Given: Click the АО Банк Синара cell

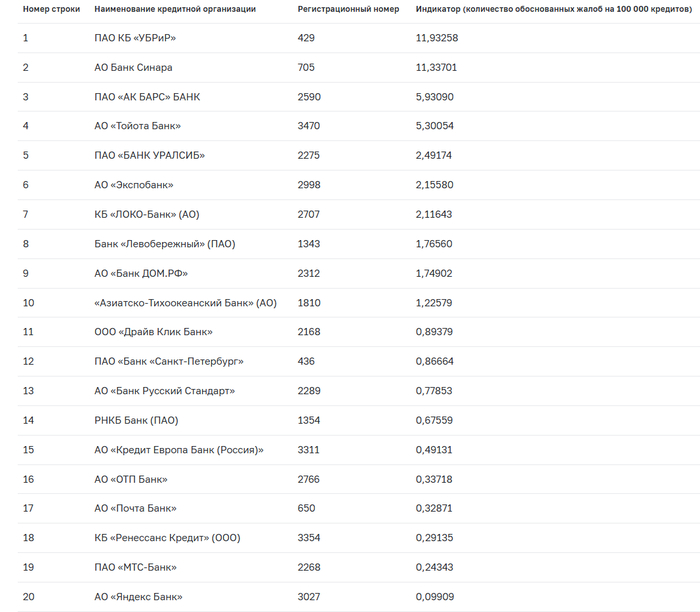Looking at the screenshot, I should (133, 67).
